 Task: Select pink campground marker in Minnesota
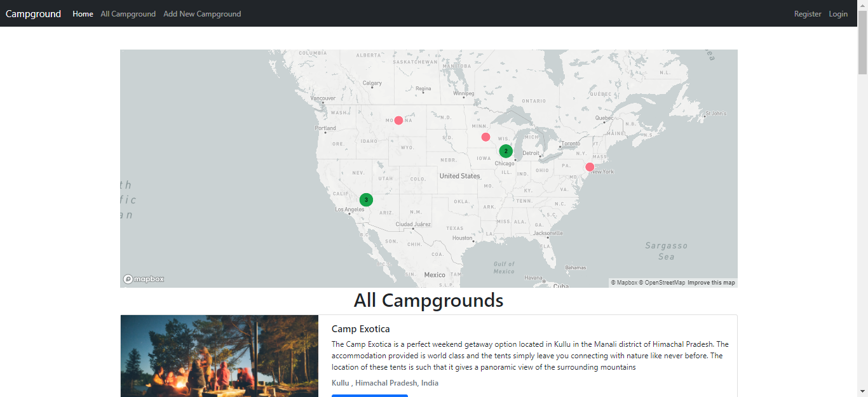485,137
